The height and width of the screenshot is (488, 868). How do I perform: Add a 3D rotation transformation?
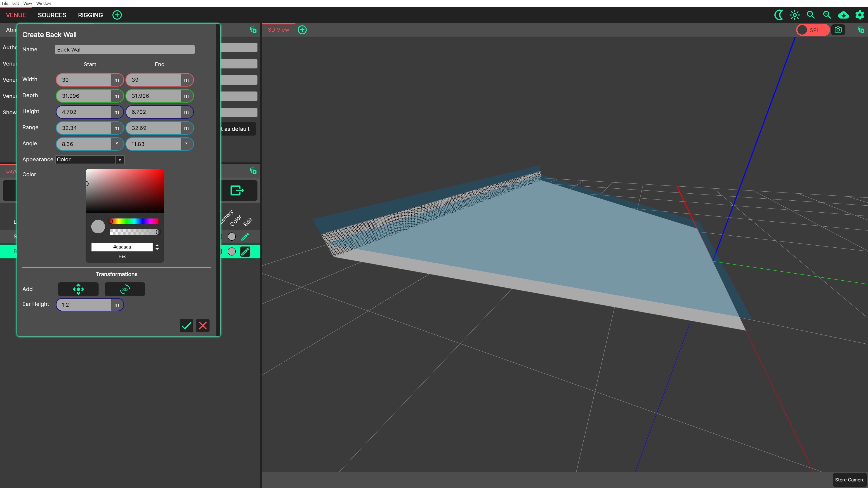[x=125, y=289]
